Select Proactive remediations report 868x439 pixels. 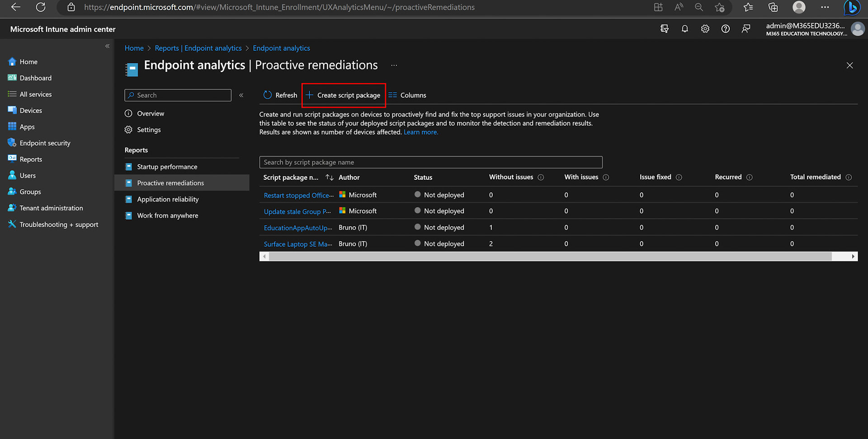182,183
